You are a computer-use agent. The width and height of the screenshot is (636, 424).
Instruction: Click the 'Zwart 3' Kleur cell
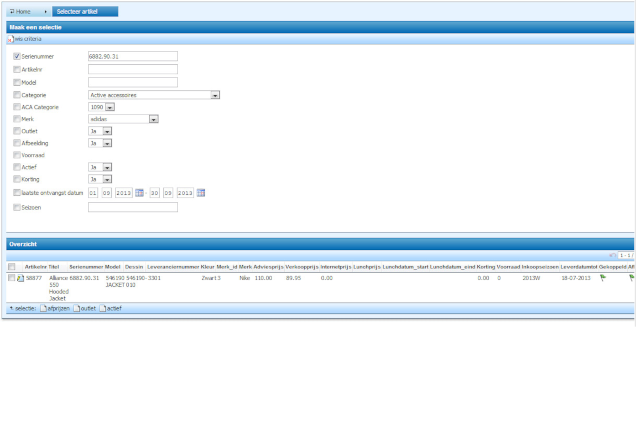click(211, 278)
